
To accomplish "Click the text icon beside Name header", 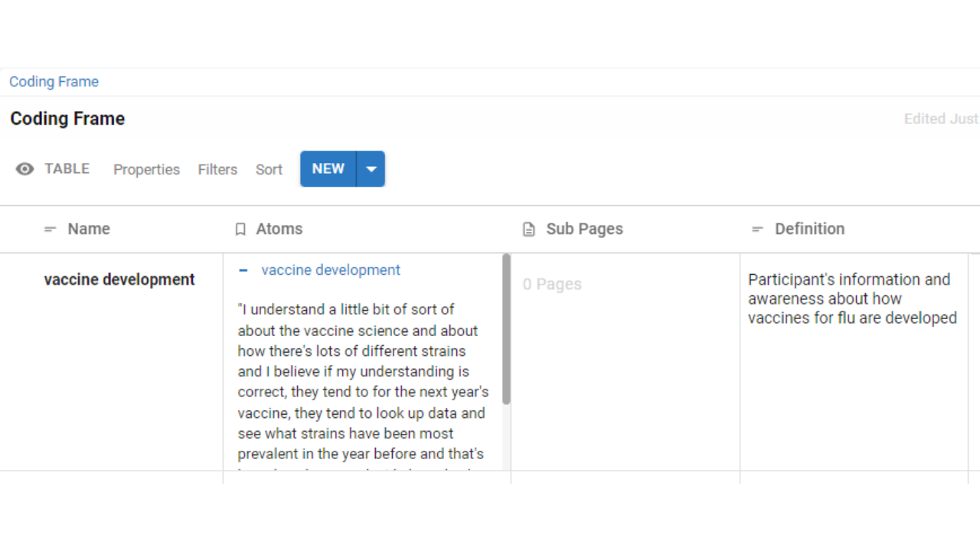I will (51, 230).
